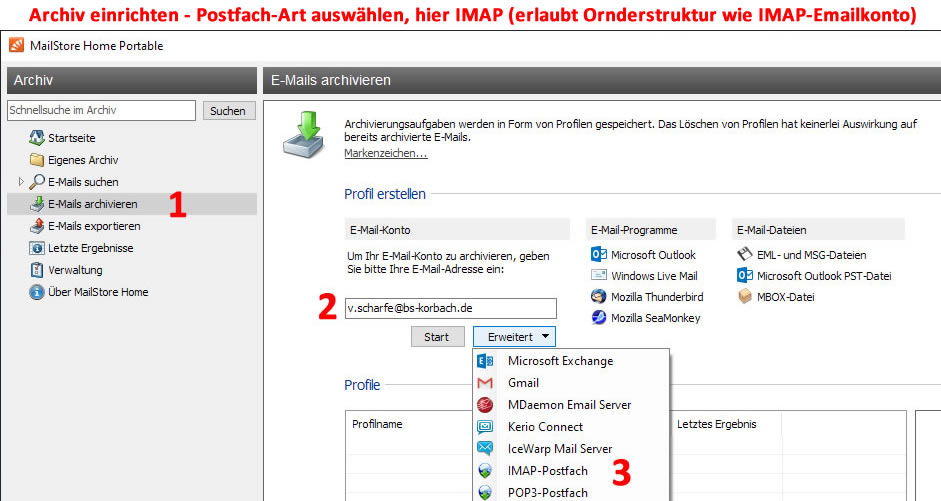941x501 pixels.
Task: Select Letzte Ergebnisse in the sidebar
Action: [91, 248]
